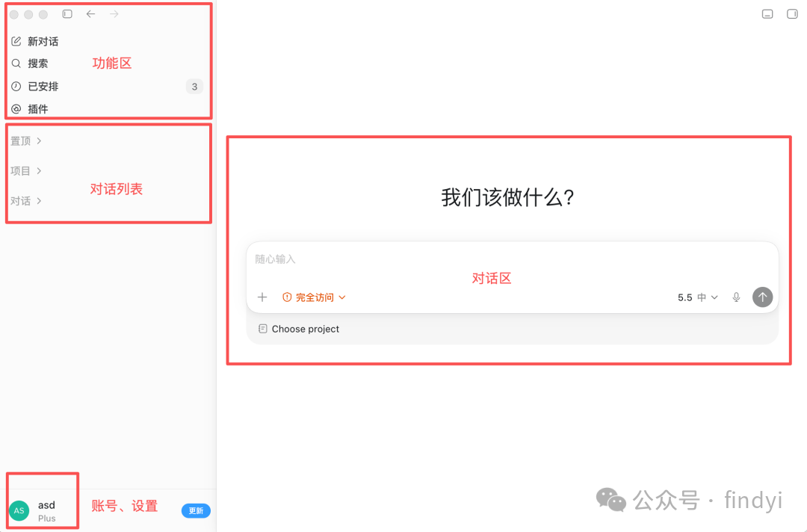The height and width of the screenshot is (532, 807).
Task: Toggle the right panel layout icon
Action: coord(792,14)
